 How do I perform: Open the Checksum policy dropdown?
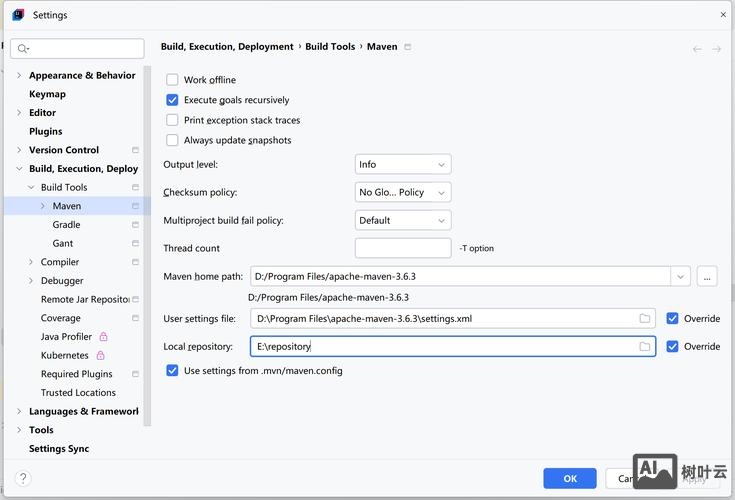[403, 192]
